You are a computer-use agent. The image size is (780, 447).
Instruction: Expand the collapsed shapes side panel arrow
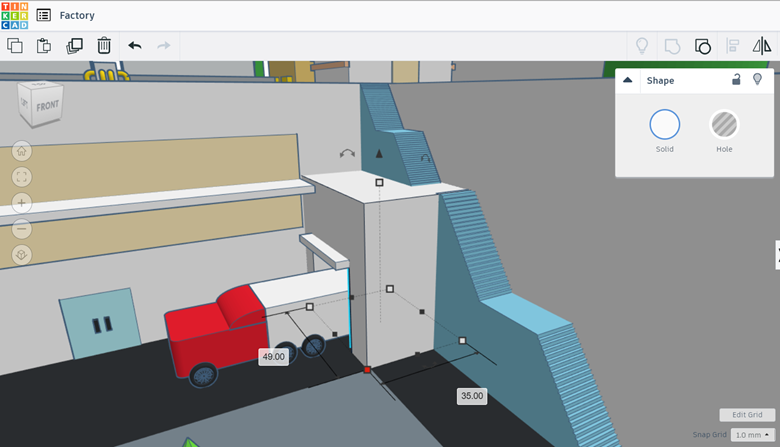(778, 255)
